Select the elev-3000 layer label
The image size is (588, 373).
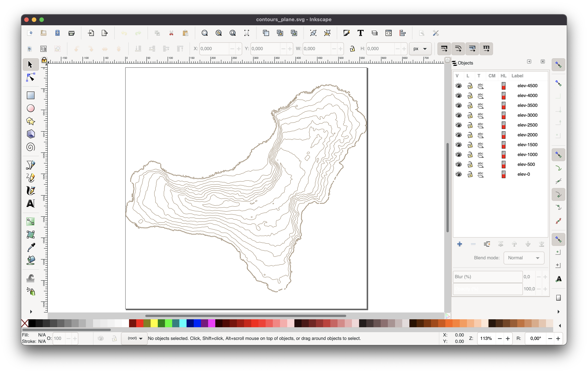pyautogui.click(x=527, y=115)
